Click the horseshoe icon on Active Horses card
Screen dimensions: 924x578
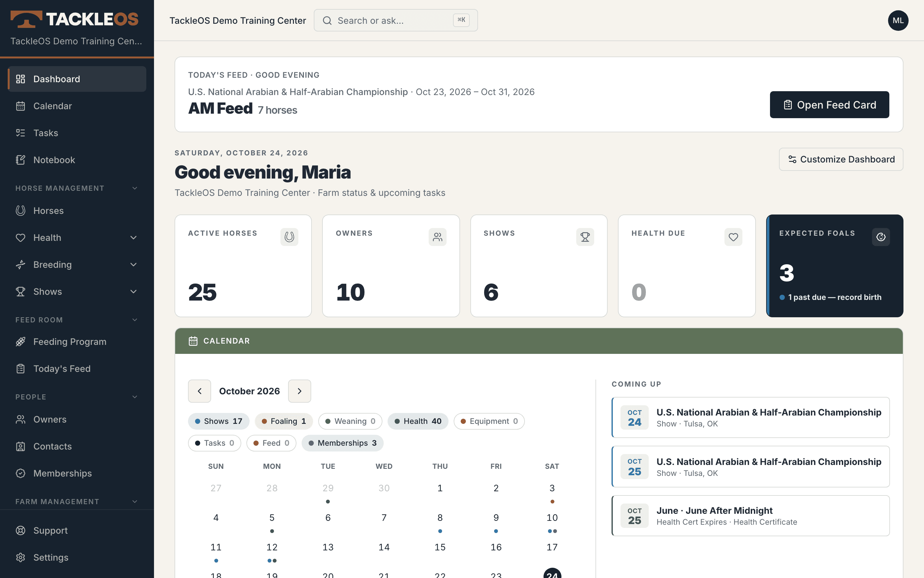tap(289, 237)
